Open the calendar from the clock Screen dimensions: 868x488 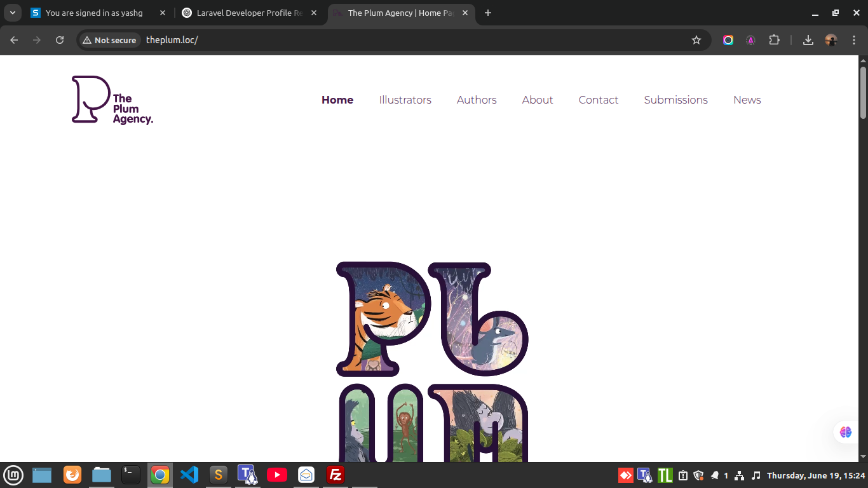tap(816, 475)
